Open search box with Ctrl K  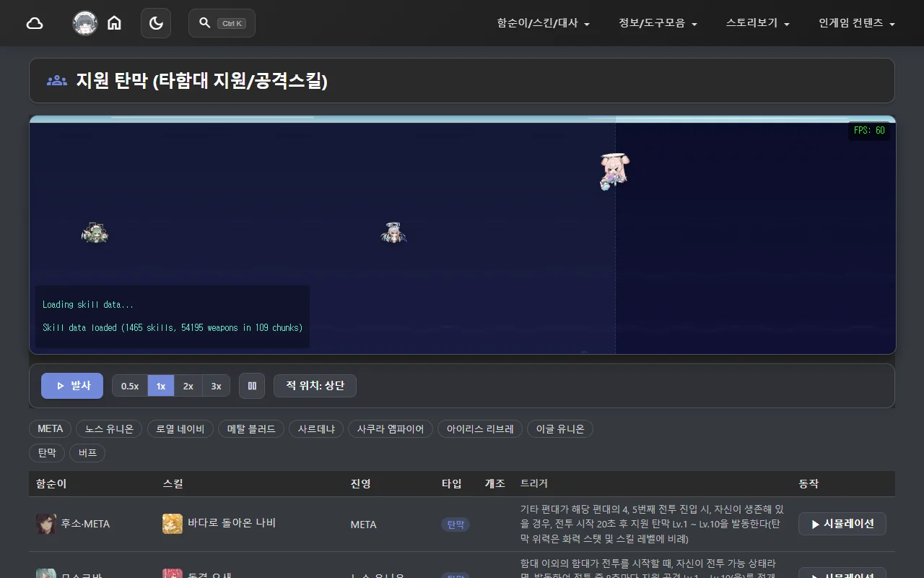(222, 23)
